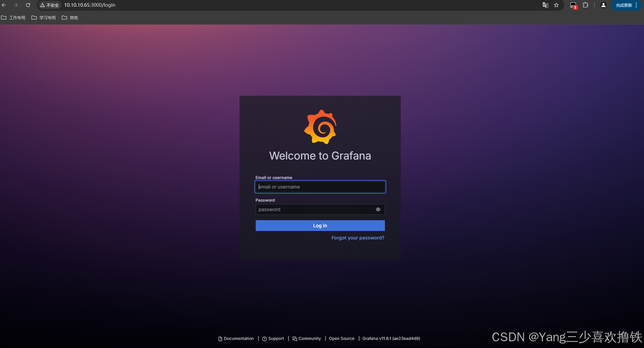Image resolution: width=644 pixels, height=348 pixels.
Task: Open the Open Source footer link
Action: click(342, 339)
